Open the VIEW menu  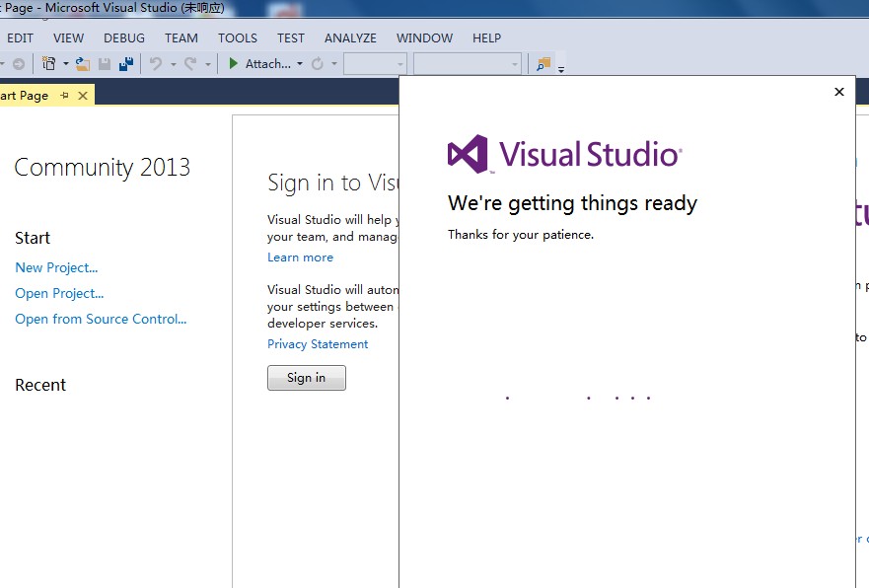click(69, 37)
